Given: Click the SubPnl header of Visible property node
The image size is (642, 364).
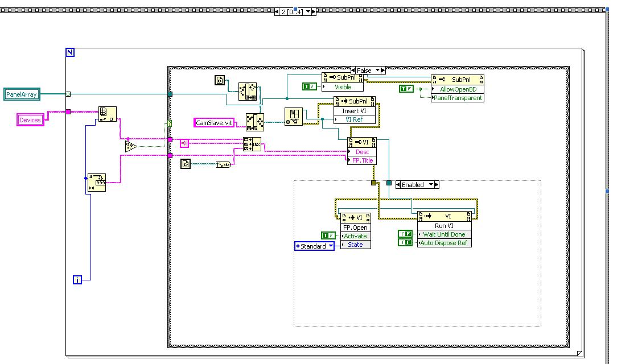Looking at the screenshot, I should click(x=343, y=77).
